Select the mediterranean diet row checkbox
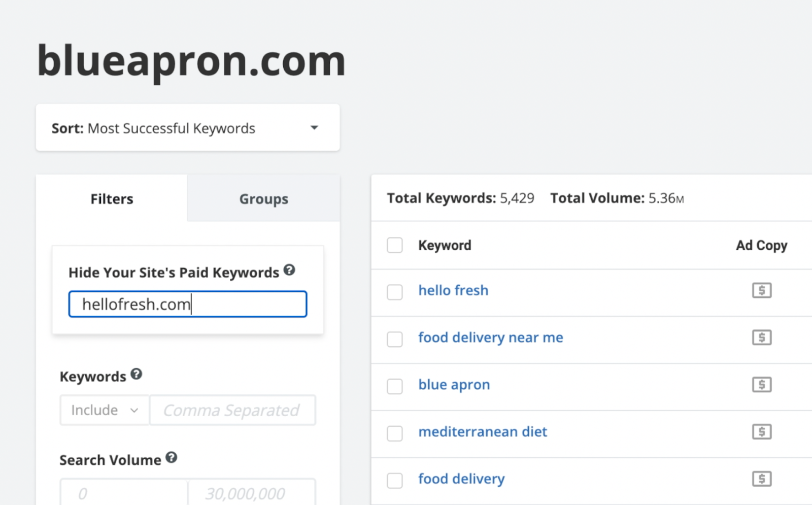812x505 pixels. 395,433
